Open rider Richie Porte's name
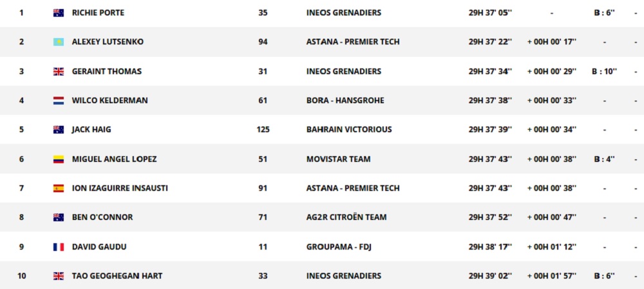The width and height of the screenshot is (644, 289). click(98, 13)
